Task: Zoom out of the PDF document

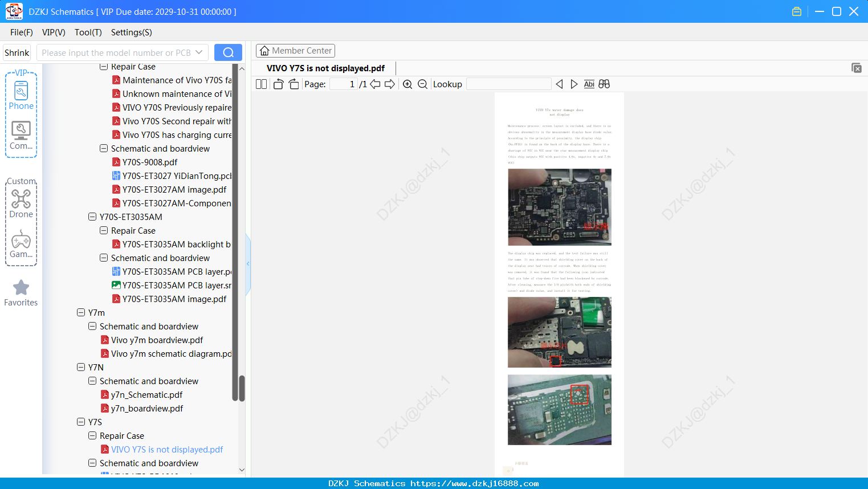Action: (422, 84)
